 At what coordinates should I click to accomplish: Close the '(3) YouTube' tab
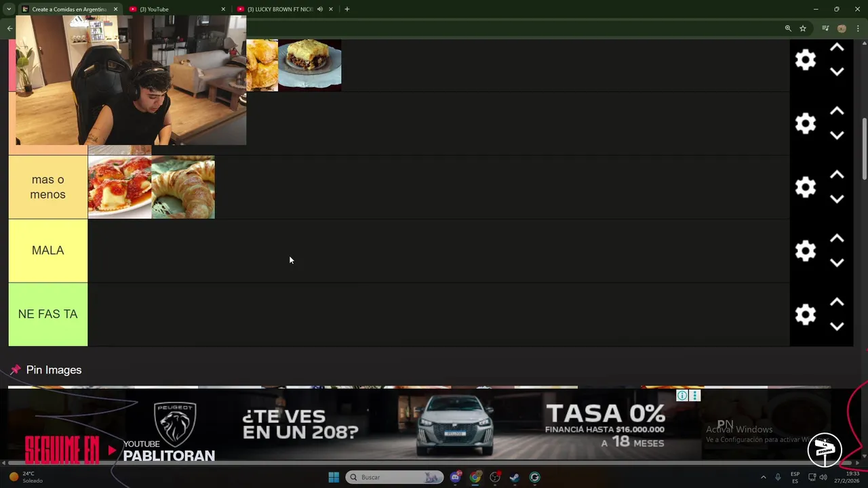click(x=223, y=9)
